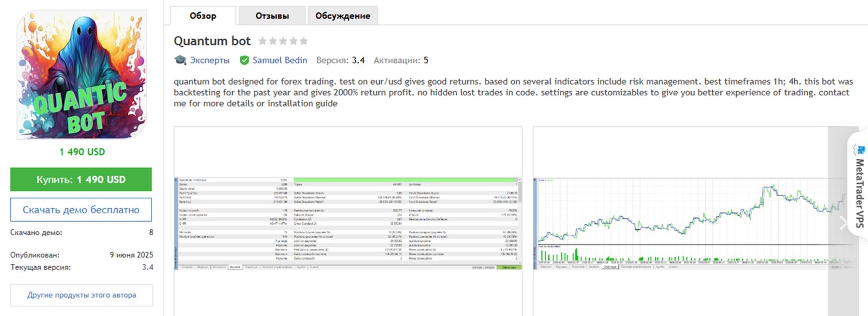Click the Quantum bot product title
This screenshot has height=316, width=868.
pyautogui.click(x=212, y=41)
